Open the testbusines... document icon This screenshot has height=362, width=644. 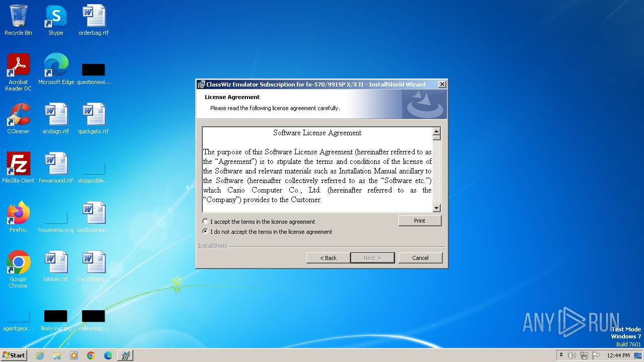tap(94, 217)
